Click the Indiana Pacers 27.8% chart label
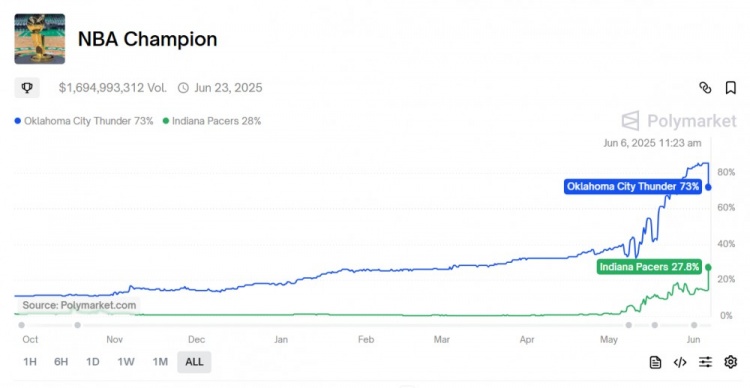This screenshot has height=388, width=750. [x=650, y=267]
